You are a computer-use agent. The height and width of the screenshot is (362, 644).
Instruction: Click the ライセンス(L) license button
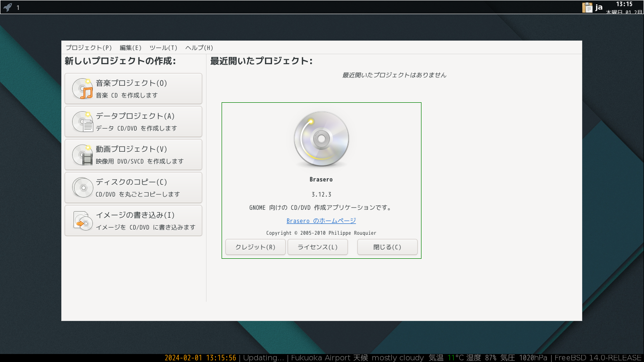point(318,247)
